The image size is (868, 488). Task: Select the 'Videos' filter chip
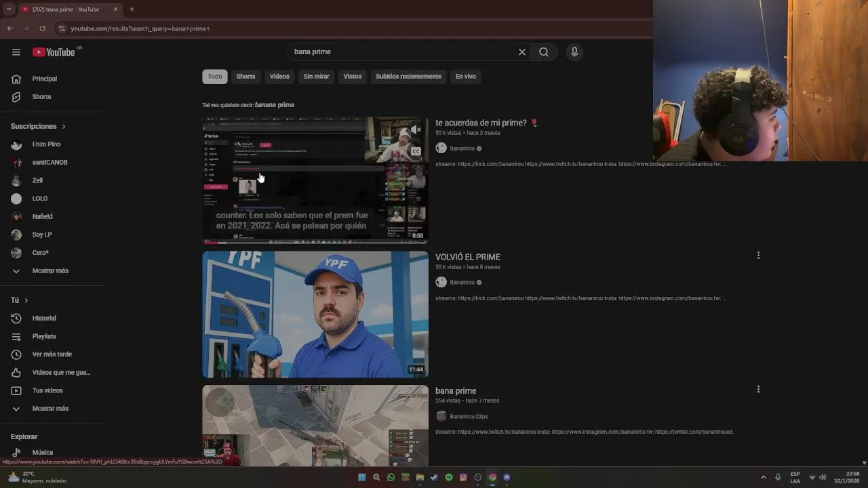point(279,77)
